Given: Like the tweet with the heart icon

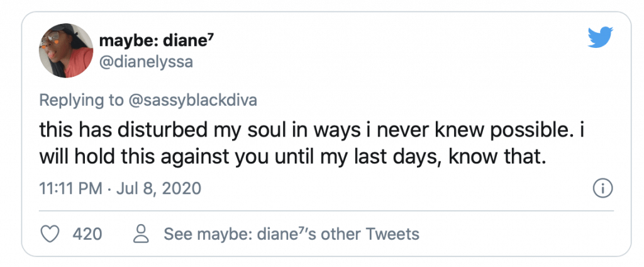Looking at the screenshot, I should (x=50, y=234).
